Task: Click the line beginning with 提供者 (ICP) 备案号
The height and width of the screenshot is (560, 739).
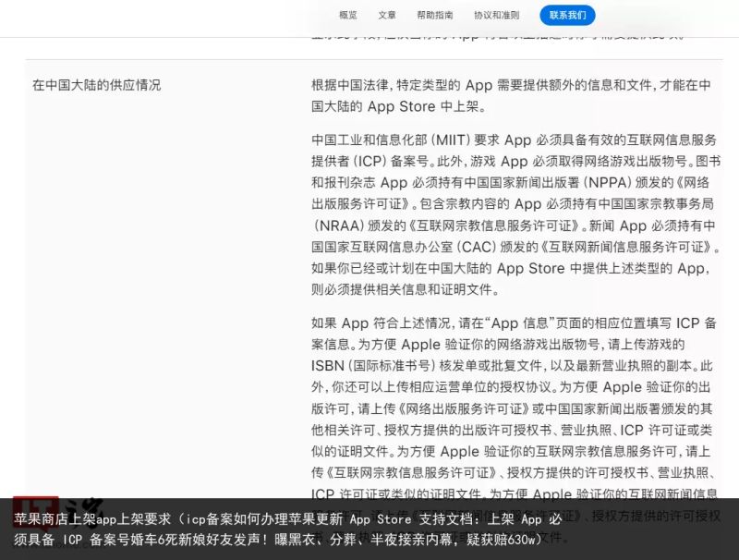Action: [515, 161]
